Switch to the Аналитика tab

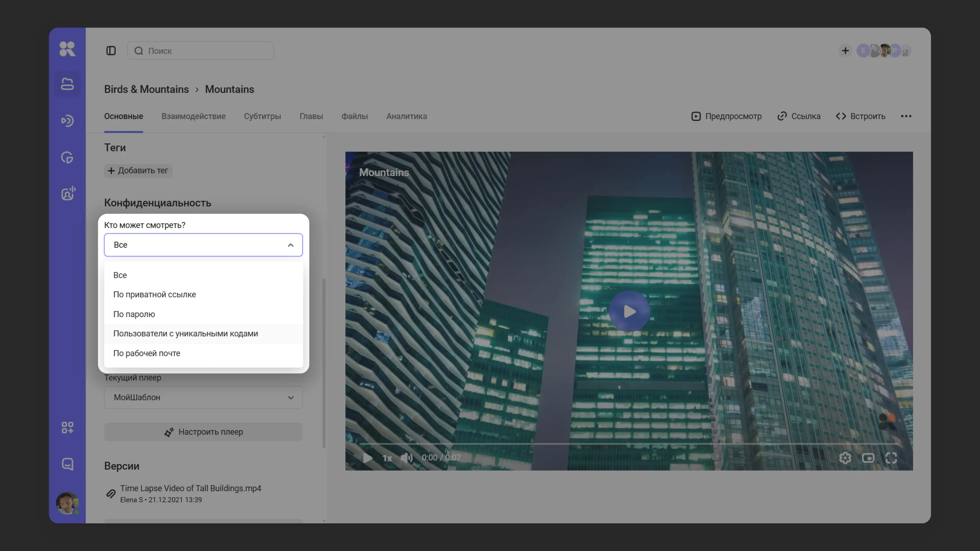(406, 116)
